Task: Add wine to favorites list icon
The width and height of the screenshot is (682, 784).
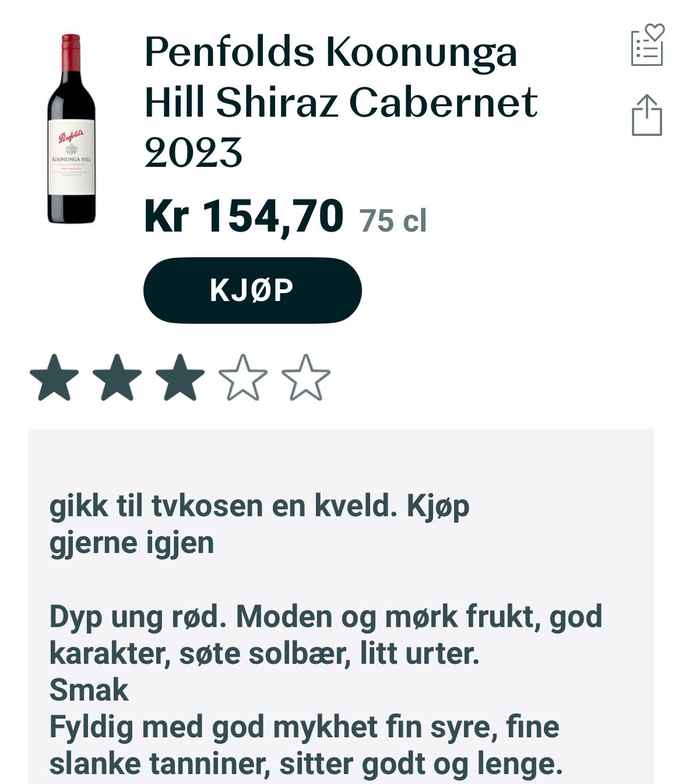Action: pyautogui.click(x=648, y=44)
